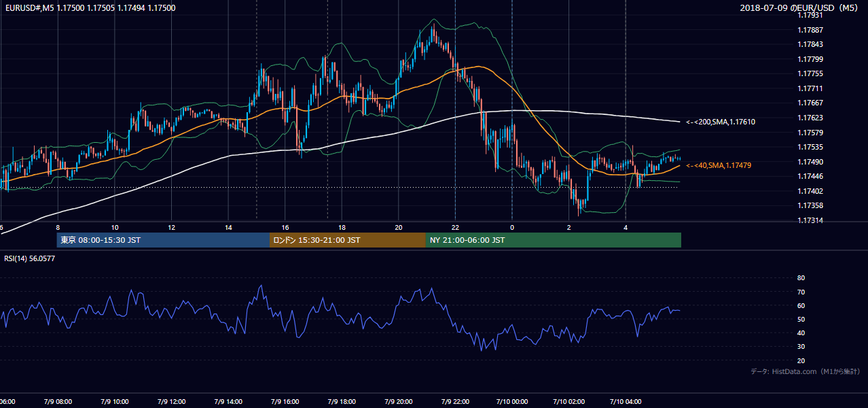Click bottom date label 7/9 12:00

coord(171,401)
